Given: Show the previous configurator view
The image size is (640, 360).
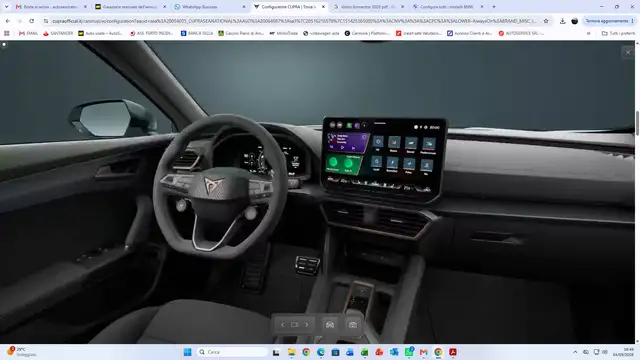Looking at the screenshot, I should [x=282, y=325].
